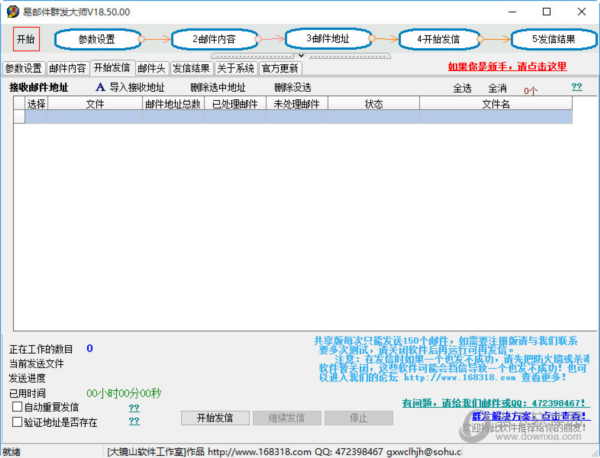Enable the 验证地址是否存在 checkbox
The width and height of the screenshot is (600, 458).
pos(17,422)
